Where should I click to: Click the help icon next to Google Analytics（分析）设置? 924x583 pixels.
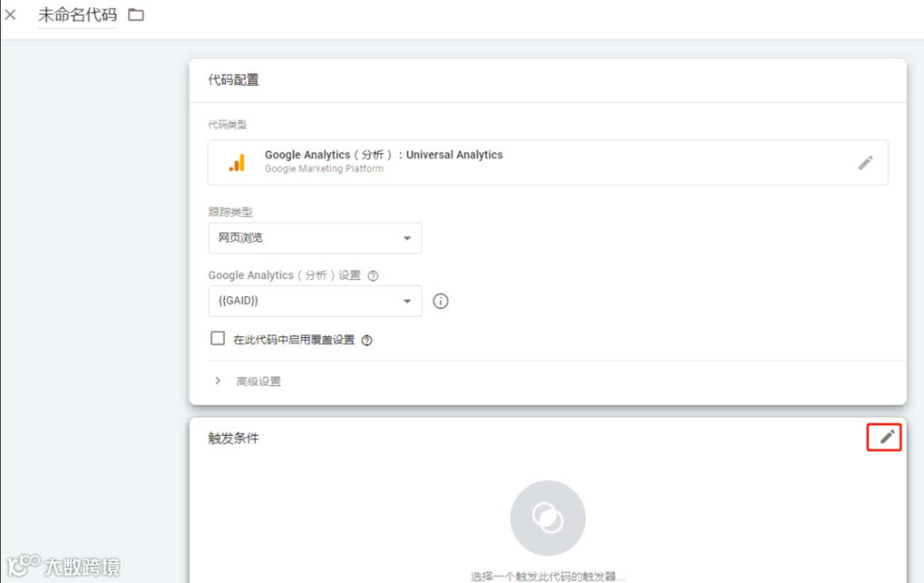click(x=373, y=275)
